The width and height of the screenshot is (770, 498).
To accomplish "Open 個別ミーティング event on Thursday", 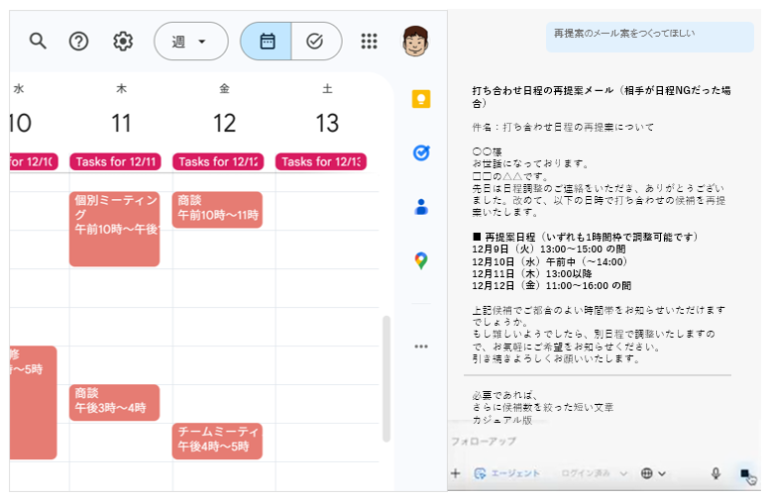I will pos(114,229).
